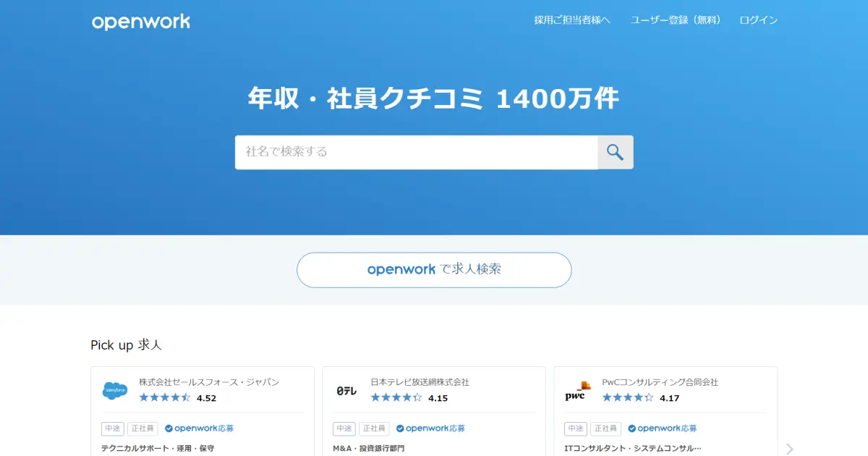Click openwork応募 badge on 日本テレビ card
Image resolution: width=868 pixels, height=456 pixels.
[431, 428]
